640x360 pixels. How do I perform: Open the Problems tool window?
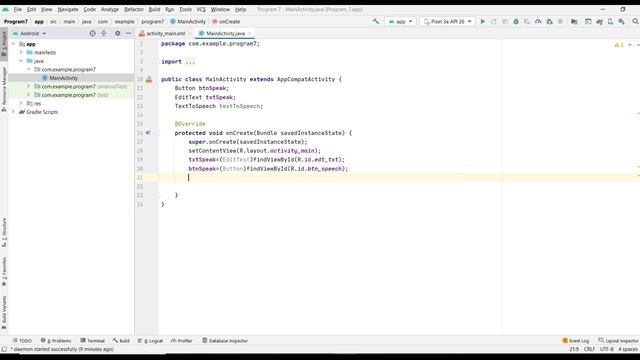[56, 340]
